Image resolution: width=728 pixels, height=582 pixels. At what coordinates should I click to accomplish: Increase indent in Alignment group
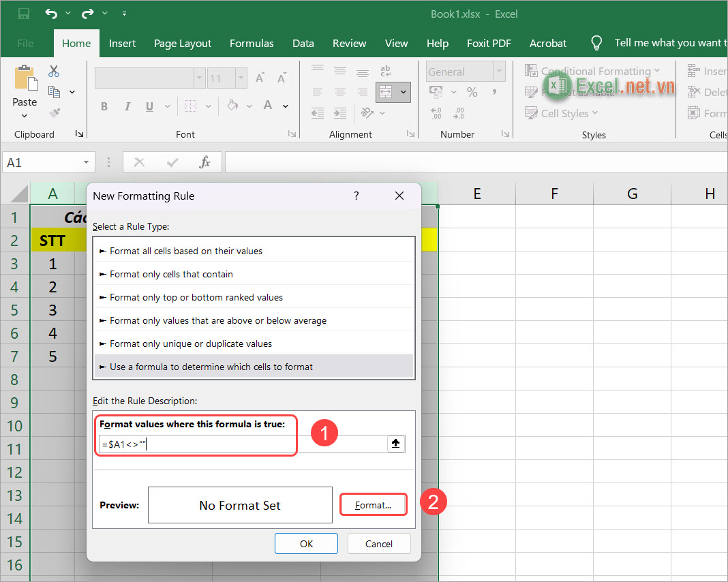coord(340,112)
